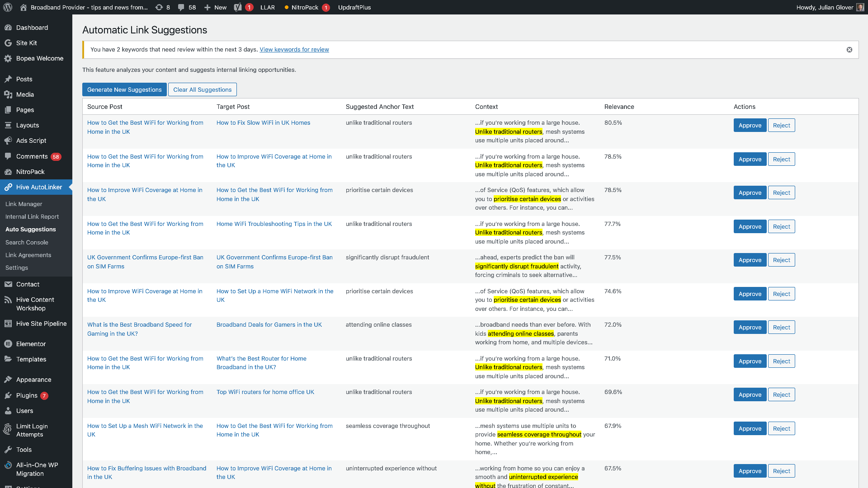Open UpdraftPlus from the admin bar

[354, 7]
